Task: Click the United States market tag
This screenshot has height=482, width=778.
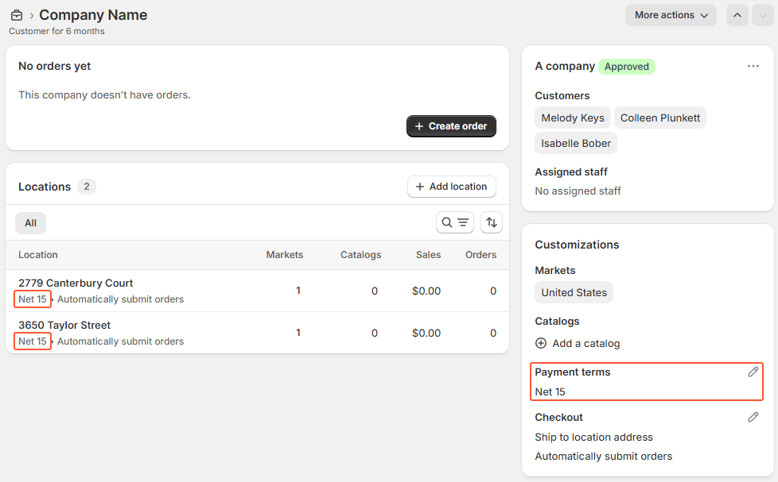Action: point(573,293)
